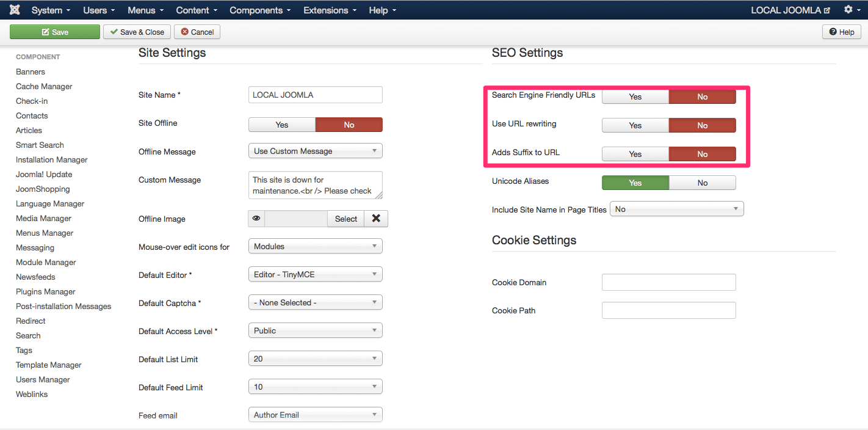
Task: Click the Joomla logo icon
Action: (x=15, y=10)
